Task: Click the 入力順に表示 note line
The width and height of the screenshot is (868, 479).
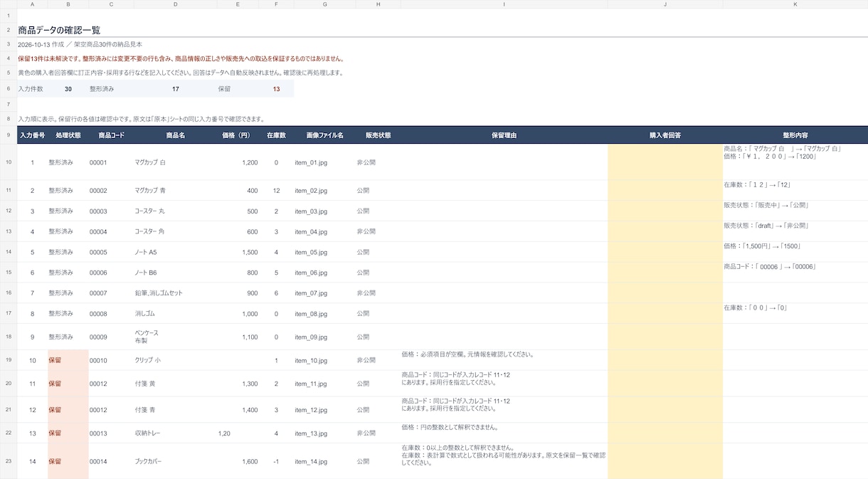Action: pyautogui.click(x=141, y=119)
